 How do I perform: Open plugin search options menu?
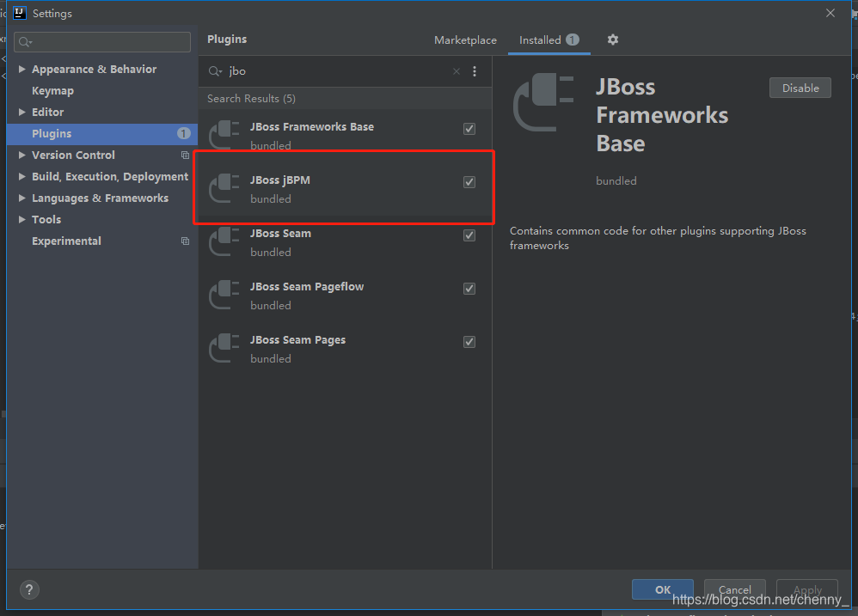tap(475, 71)
